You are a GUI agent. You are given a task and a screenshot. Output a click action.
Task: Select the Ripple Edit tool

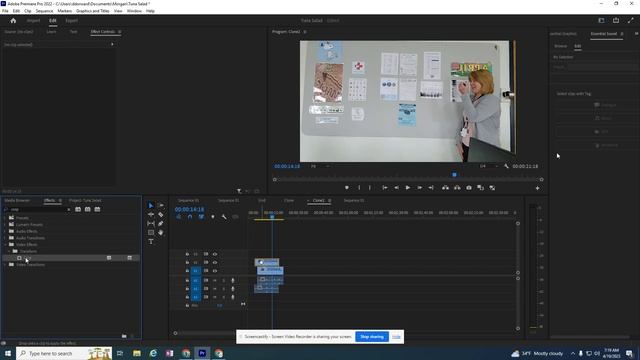coord(151,214)
